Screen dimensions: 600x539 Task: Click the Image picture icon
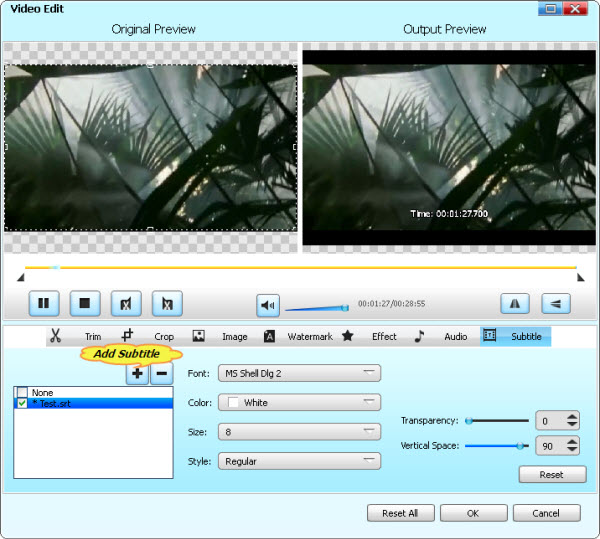tap(198, 336)
